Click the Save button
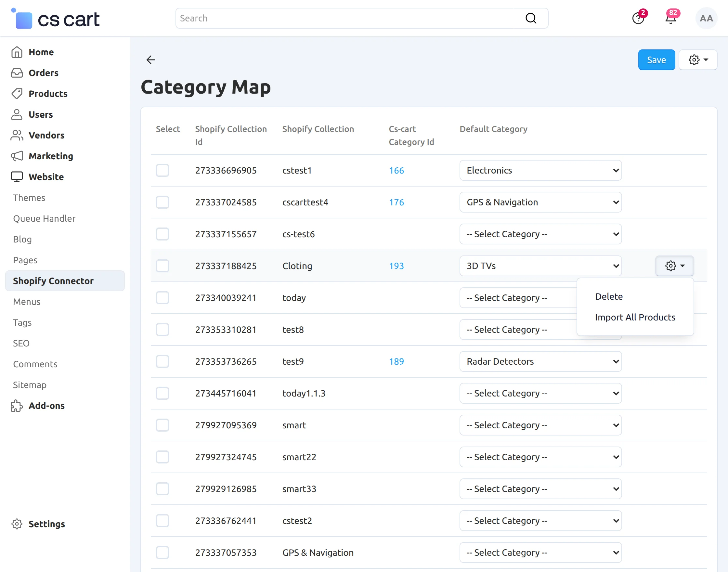The width and height of the screenshot is (728, 572). (656, 59)
